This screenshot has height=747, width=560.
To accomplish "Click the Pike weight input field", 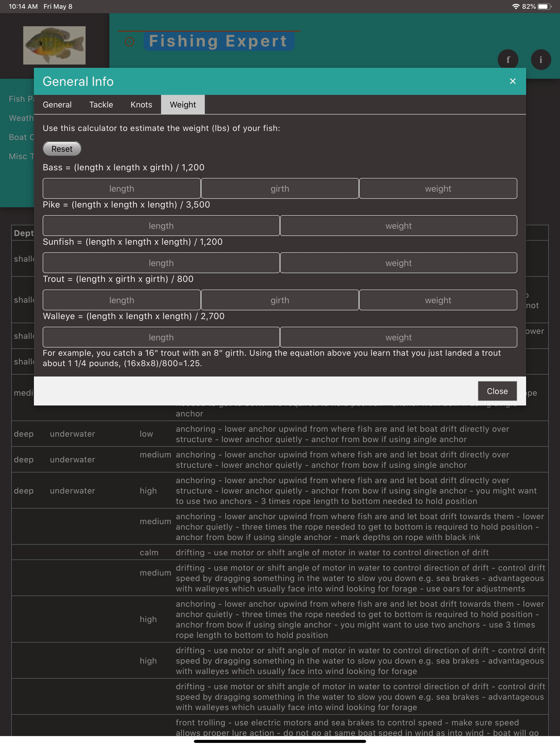I will point(399,226).
